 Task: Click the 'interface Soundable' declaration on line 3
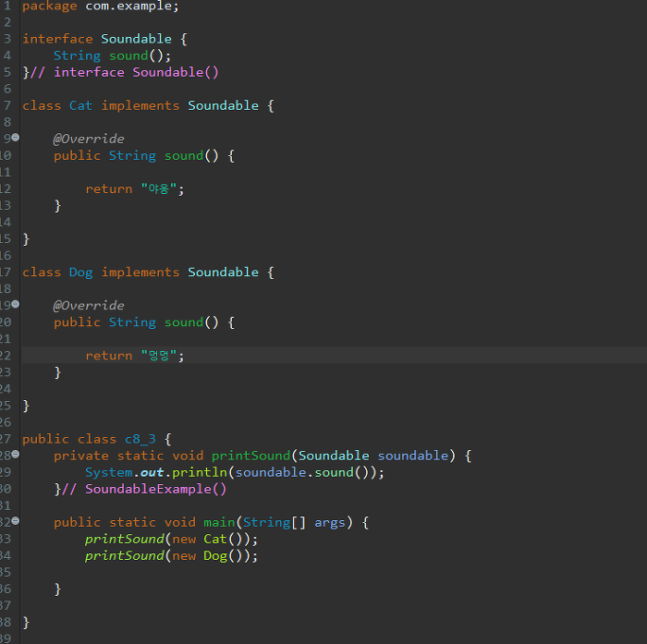97,39
